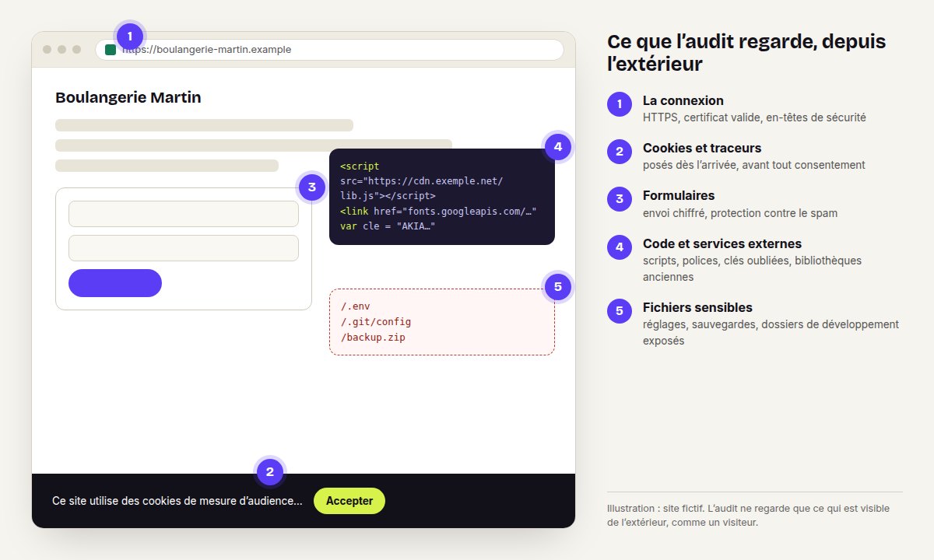Screen dimensions: 934x560
Task: Click the réglages, sauvegardes description text
Action: click(771, 332)
